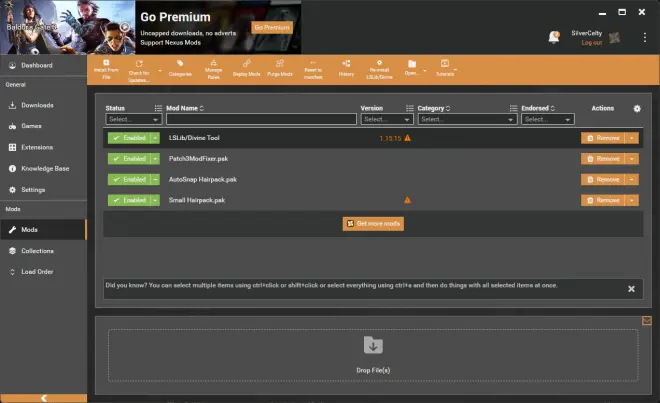Toggle Enabled button for AutoSnap Hairpack.pak
Image resolution: width=660 pixels, height=403 pixels.
coord(128,180)
